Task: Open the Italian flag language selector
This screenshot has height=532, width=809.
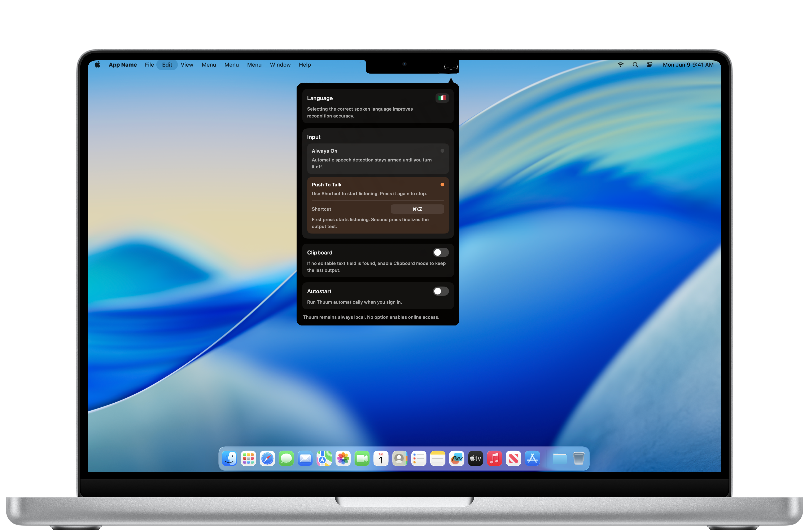Action: [442, 98]
